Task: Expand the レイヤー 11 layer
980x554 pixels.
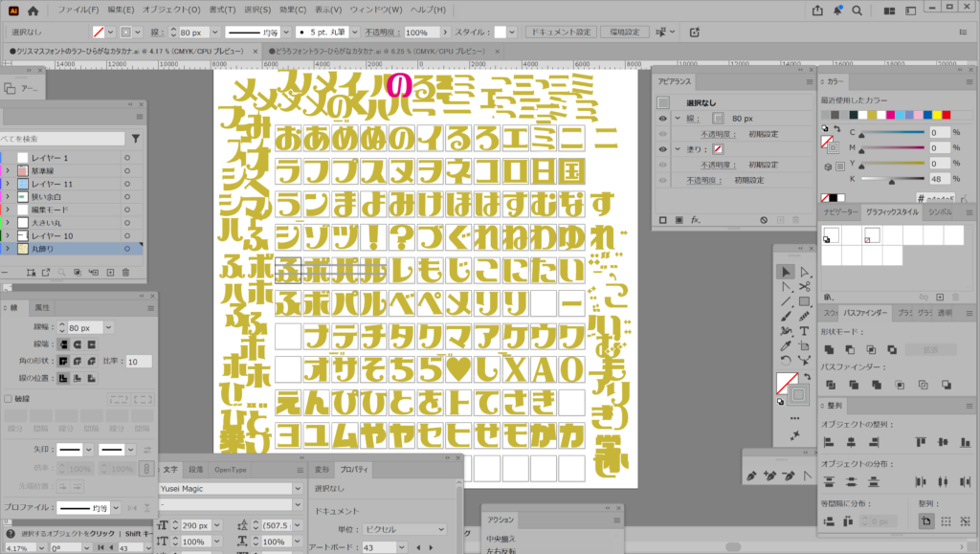Action: (8, 184)
